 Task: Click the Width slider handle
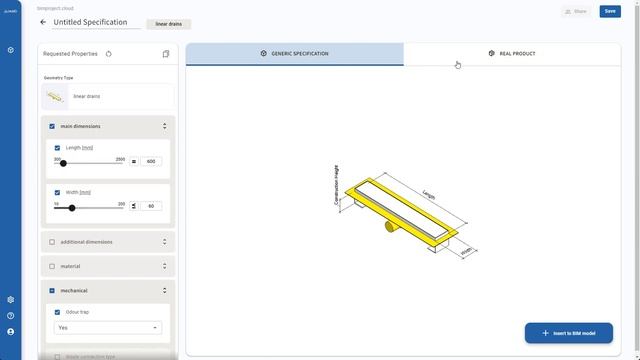72,208
